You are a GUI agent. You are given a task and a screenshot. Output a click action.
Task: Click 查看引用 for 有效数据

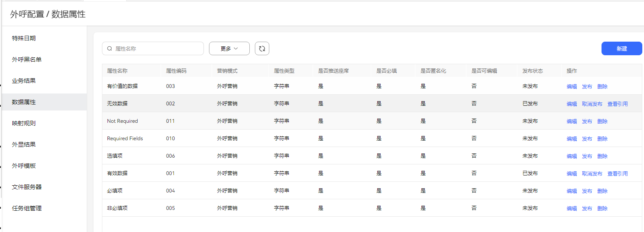tap(618, 173)
